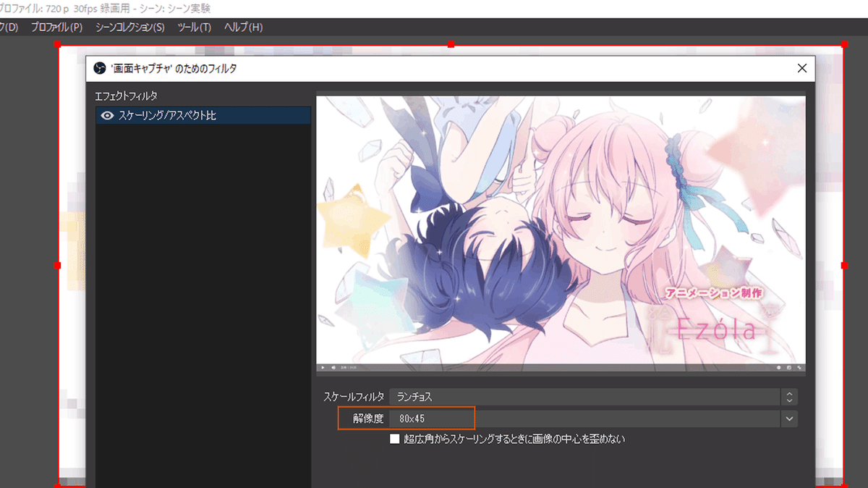Click the OBS logo in filter dialog title

pos(99,69)
